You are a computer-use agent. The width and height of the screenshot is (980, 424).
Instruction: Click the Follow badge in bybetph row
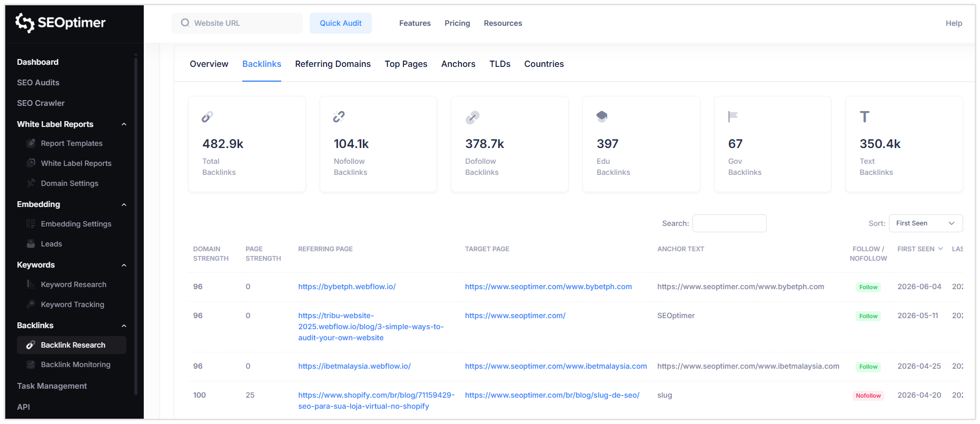868,287
